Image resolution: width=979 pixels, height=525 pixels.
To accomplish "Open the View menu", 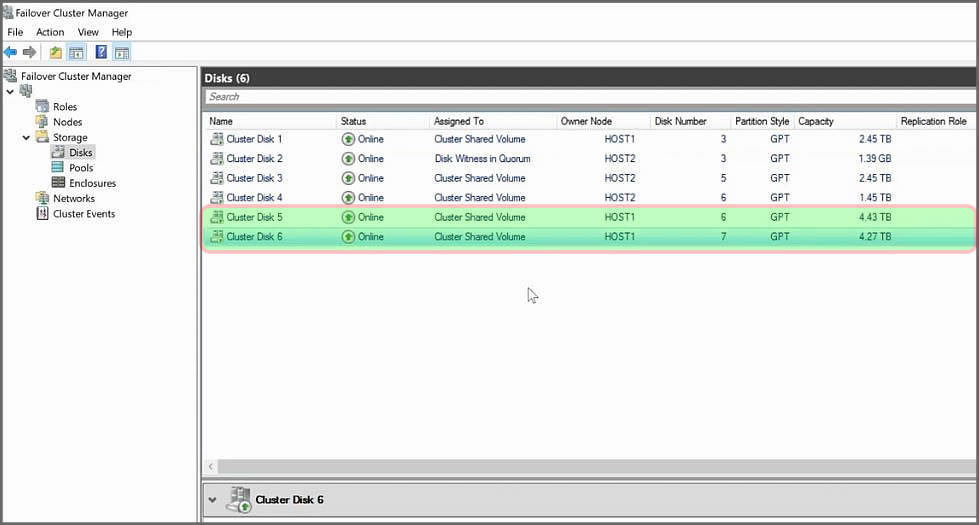I will [x=88, y=32].
